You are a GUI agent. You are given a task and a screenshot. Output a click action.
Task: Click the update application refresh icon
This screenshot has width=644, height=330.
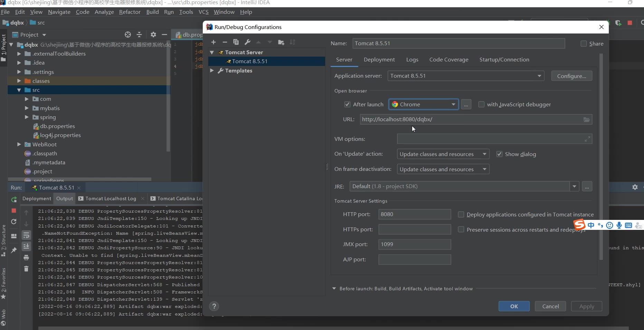[14, 222]
